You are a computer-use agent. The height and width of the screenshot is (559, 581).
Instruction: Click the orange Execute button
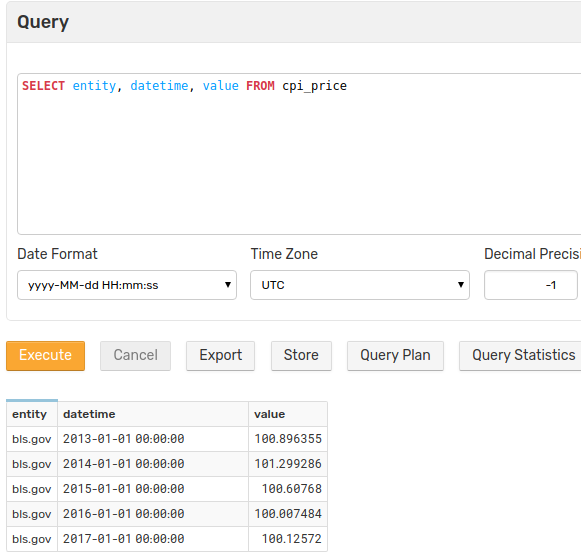pos(45,356)
